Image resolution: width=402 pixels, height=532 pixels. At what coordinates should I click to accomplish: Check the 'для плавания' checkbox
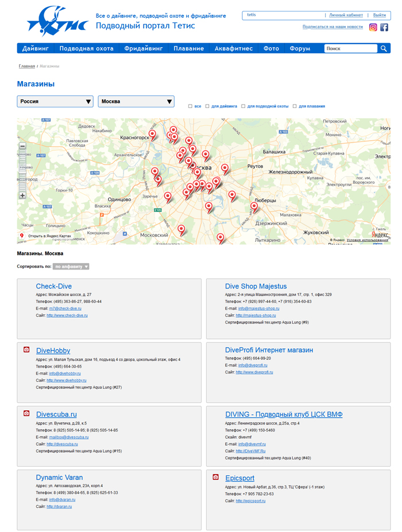(295, 106)
